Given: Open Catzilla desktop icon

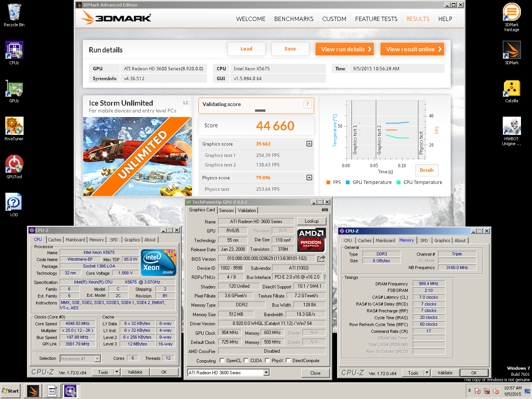Looking at the screenshot, I should coord(511,91).
